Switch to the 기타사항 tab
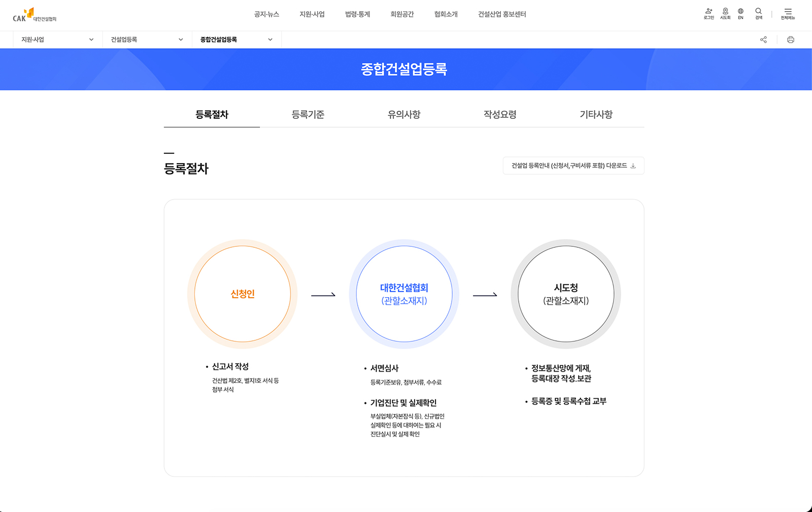Viewport: 812px width, 512px height. pos(596,114)
